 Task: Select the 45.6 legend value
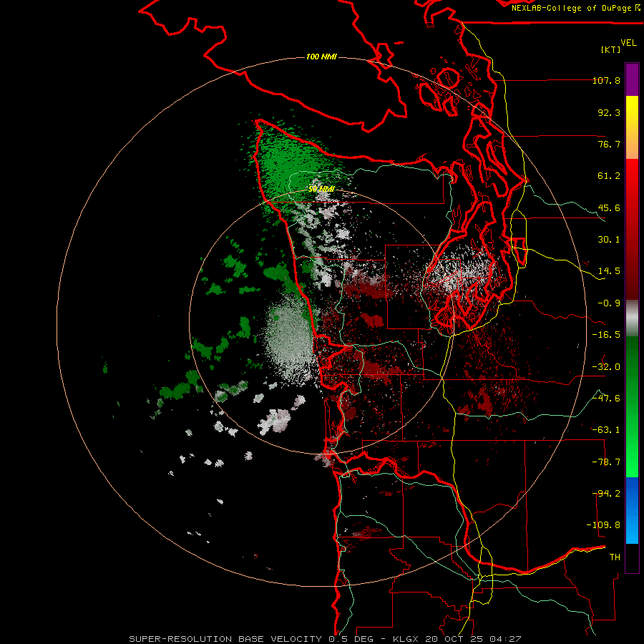(x=609, y=208)
